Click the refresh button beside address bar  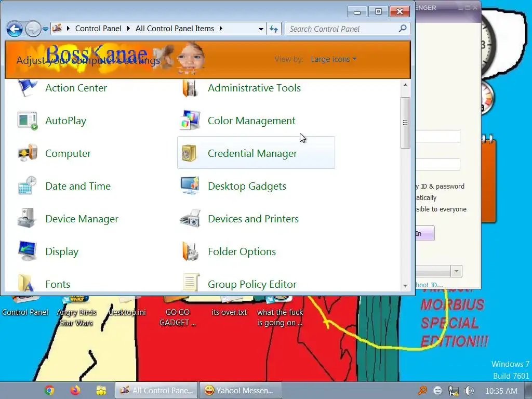(274, 29)
